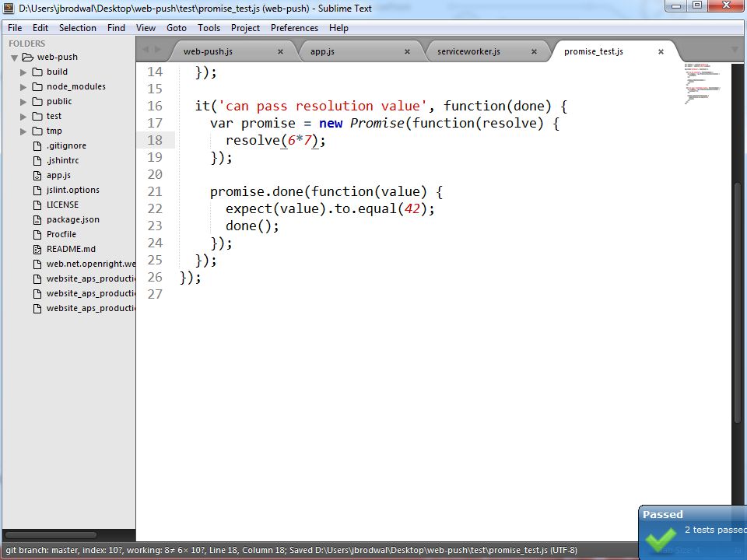Click the test folder icon
Image resolution: width=747 pixels, height=560 pixels.
click(x=37, y=116)
